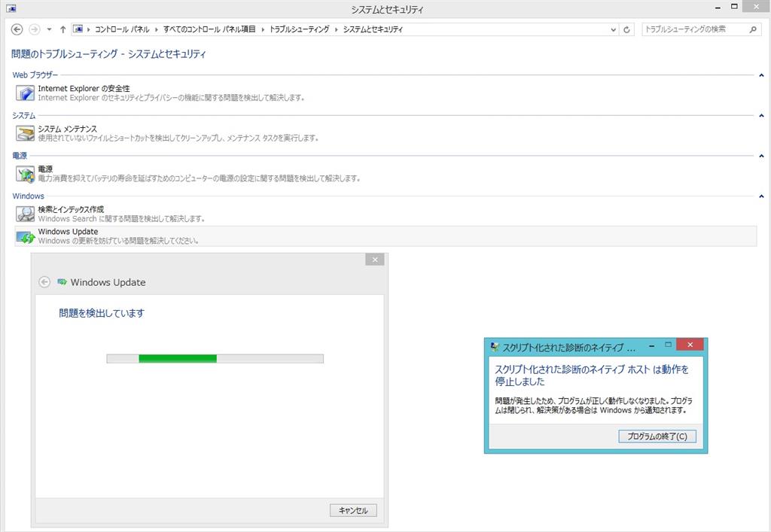Open the 電源 troubleshooter link
The height and width of the screenshot is (532, 771).
click(45, 169)
